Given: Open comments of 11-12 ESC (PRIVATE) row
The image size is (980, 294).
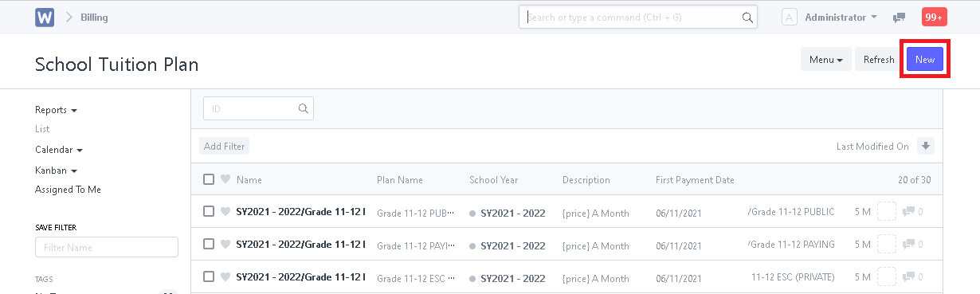Looking at the screenshot, I should pos(913,277).
